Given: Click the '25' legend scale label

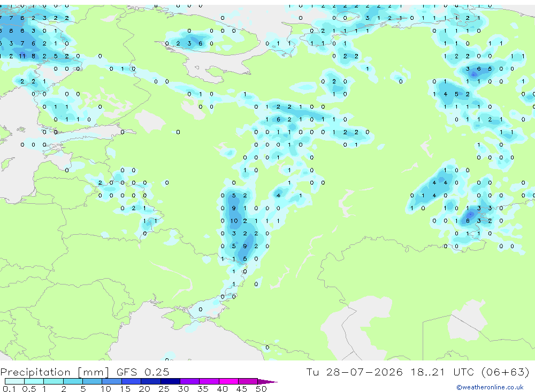Looking at the screenshot, I should click(x=164, y=389).
